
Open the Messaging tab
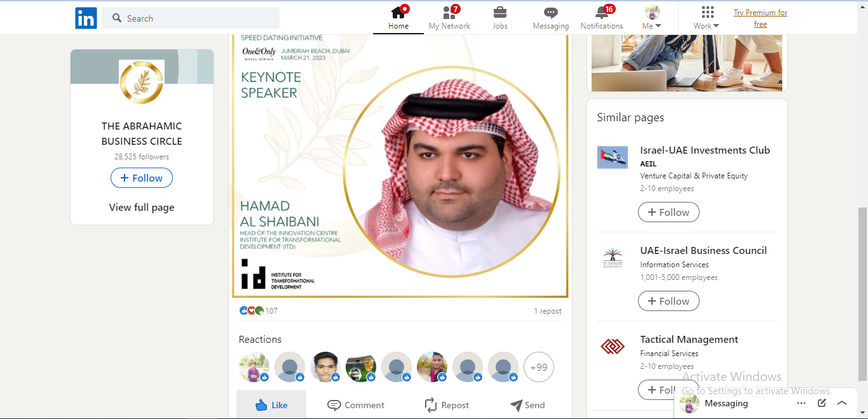551,18
